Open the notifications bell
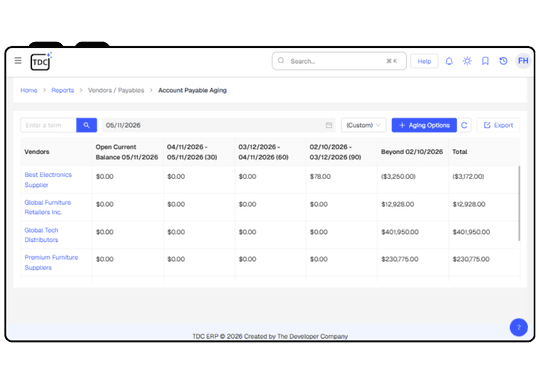 coord(449,61)
